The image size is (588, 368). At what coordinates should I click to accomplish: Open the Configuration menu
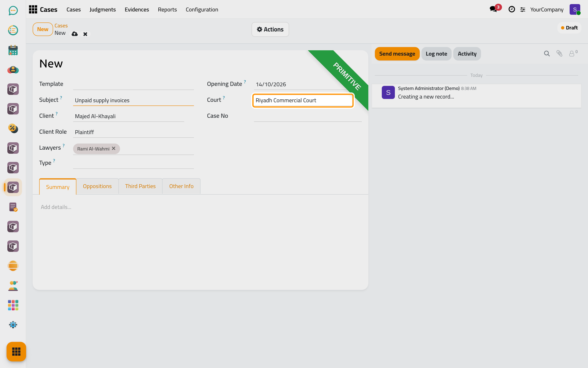click(202, 10)
